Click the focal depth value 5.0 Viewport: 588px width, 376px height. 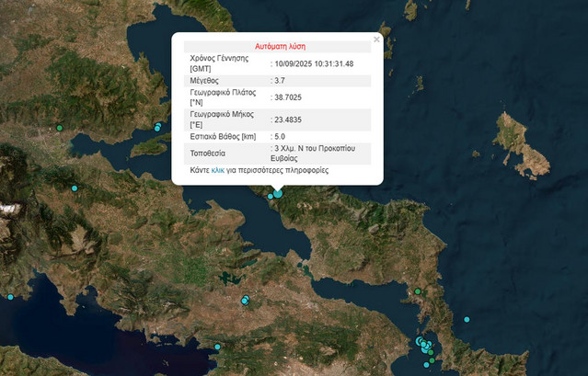click(x=282, y=136)
